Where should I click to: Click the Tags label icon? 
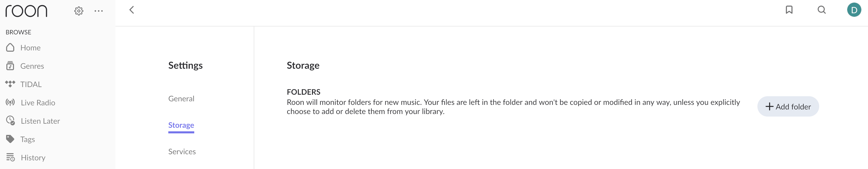pos(10,139)
